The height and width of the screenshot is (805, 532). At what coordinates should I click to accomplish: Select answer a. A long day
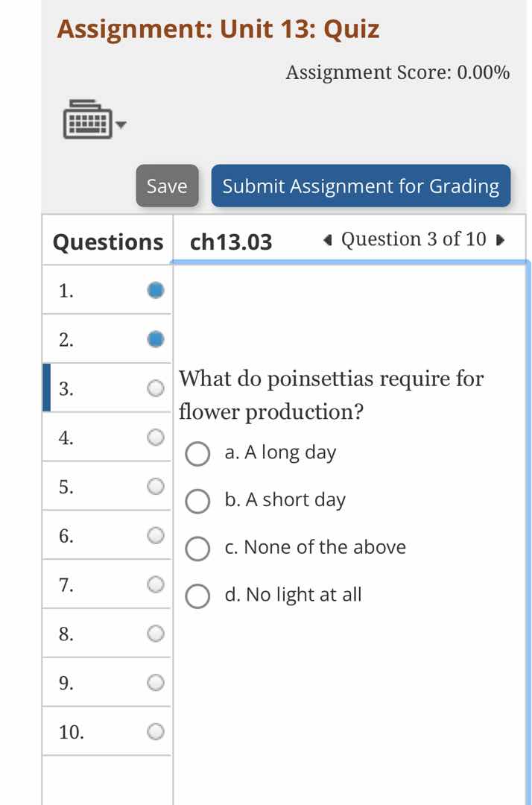[197, 454]
